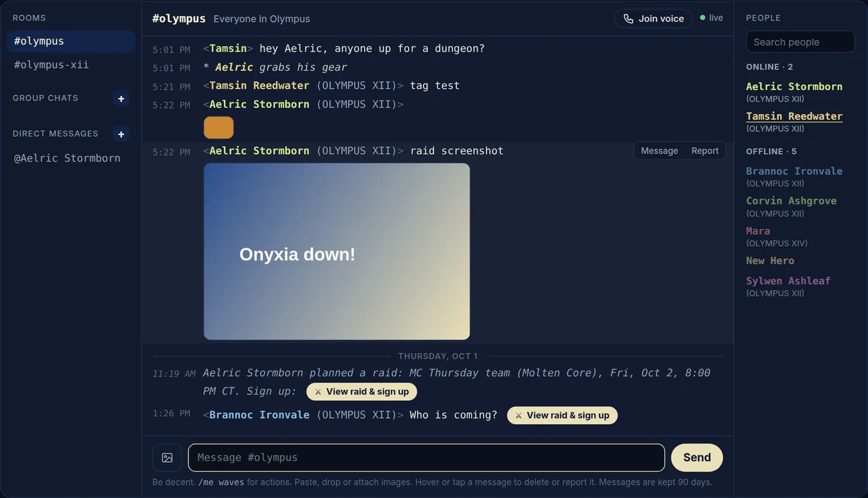The width and height of the screenshot is (868, 498).
Task: Click the "live" connection status indicator
Action: (x=711, y=18)
